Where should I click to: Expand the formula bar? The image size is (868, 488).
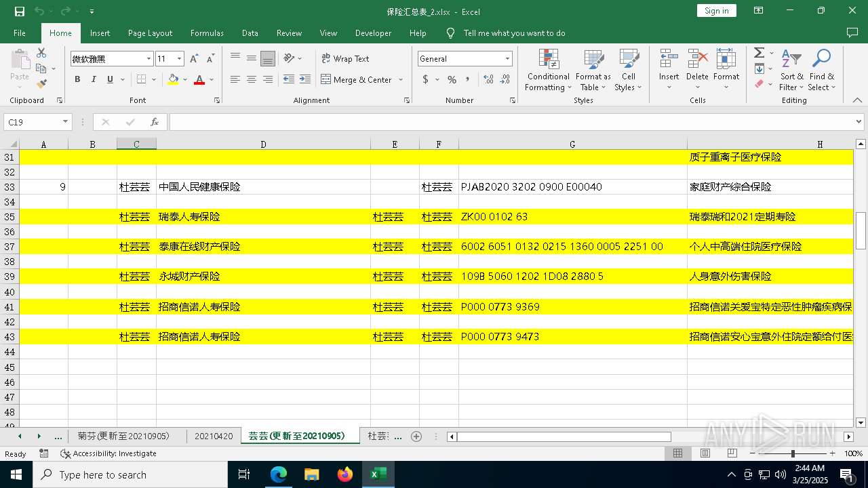[859, 122]
